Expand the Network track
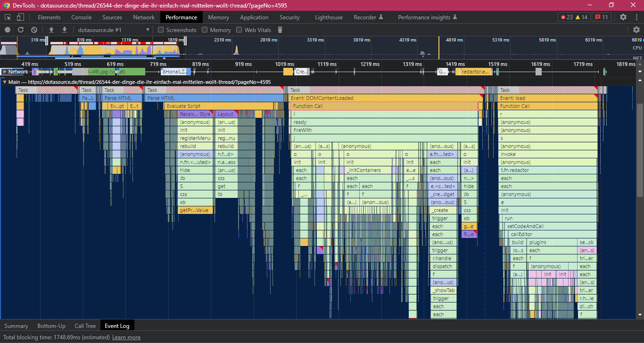The height and width of the screenshot is (343, 644). click(x=5, y=72)
